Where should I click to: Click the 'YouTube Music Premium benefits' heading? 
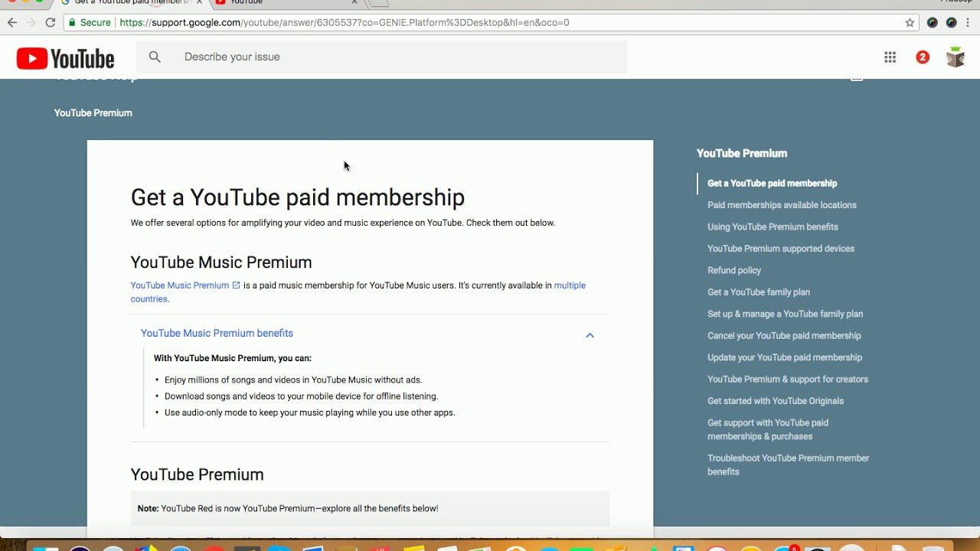pyautogui.click(x=217, y=334)
